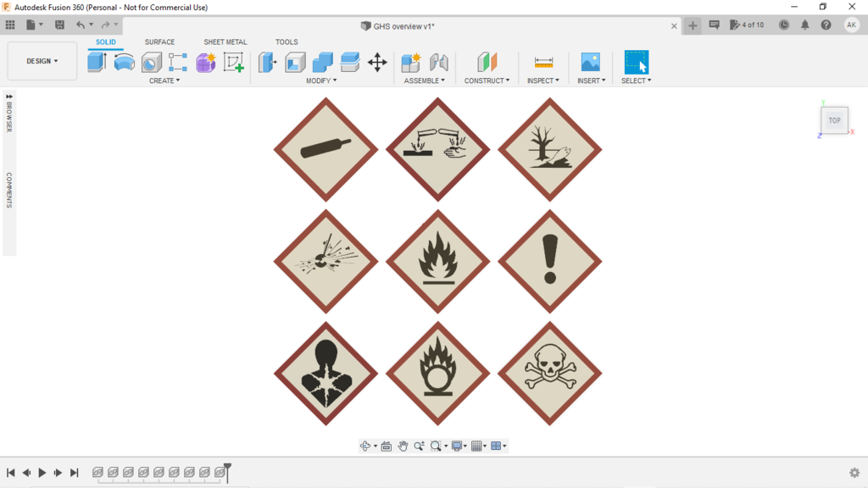This screenshot has width=868, height=488.
Task: Select the Offset Face tool
Action: 350,63
